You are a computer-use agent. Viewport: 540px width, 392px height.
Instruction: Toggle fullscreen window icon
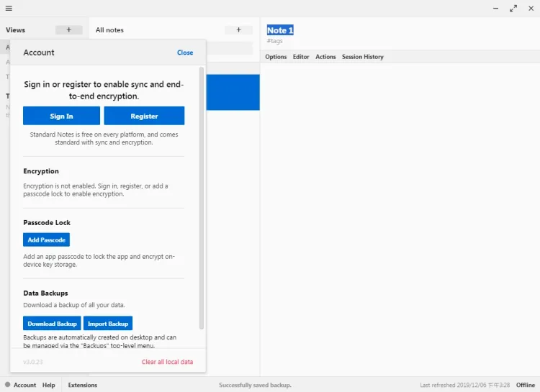point(513,8)
